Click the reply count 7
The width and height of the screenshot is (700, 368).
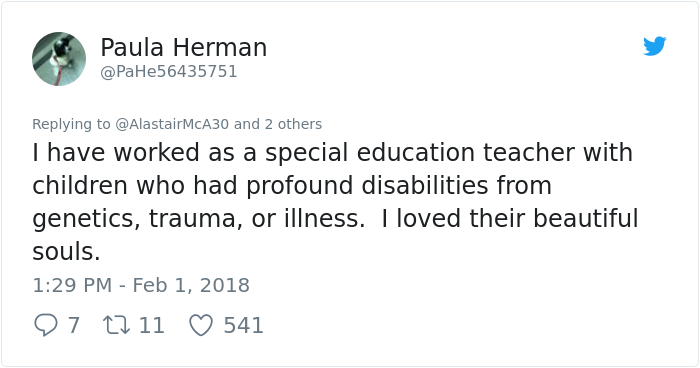click(x=74, y=325)
